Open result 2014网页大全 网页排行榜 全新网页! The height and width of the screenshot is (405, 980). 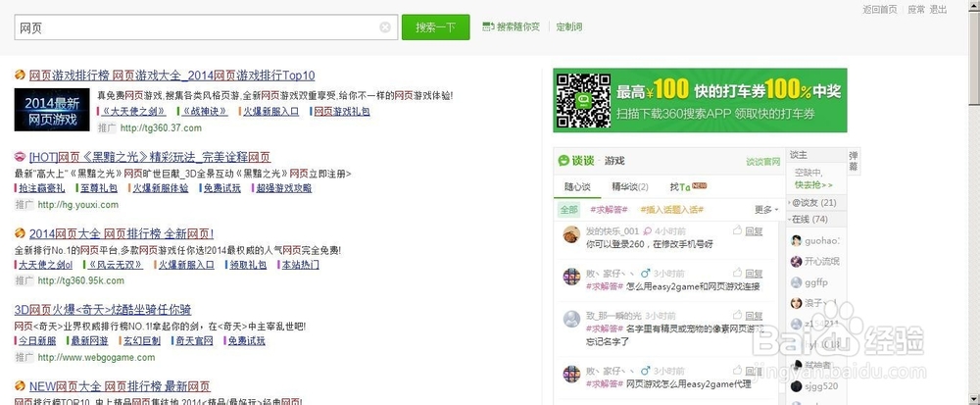pyautogui.click(x=122, y=233)
